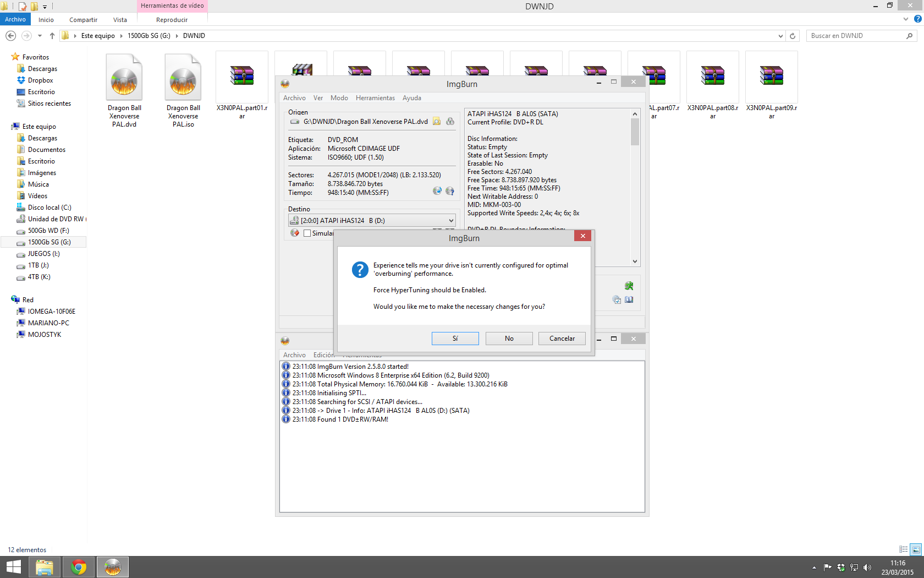Image resolution: width=924 pixels, height=578 pixels.
Task: Open the Windows Start button
Action: coord(13,567)
